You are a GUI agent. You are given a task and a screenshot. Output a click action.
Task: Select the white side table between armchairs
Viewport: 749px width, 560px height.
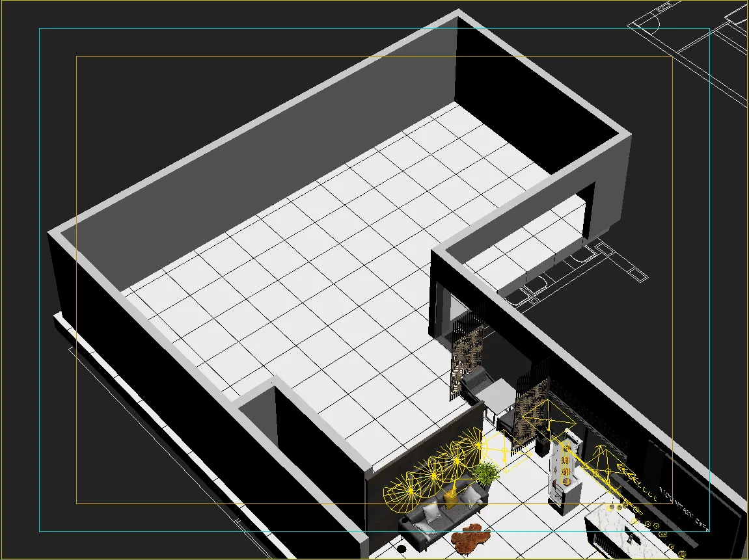coord(497,397)
